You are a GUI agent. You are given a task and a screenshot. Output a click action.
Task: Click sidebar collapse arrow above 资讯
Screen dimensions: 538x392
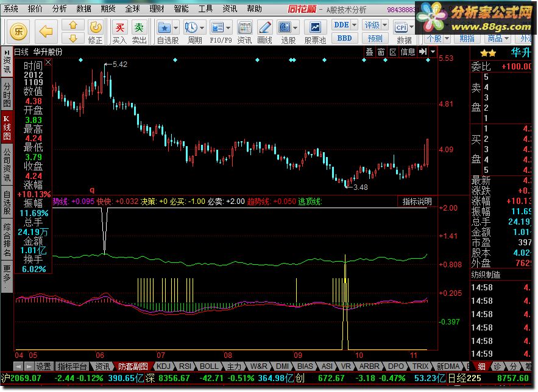7,52
